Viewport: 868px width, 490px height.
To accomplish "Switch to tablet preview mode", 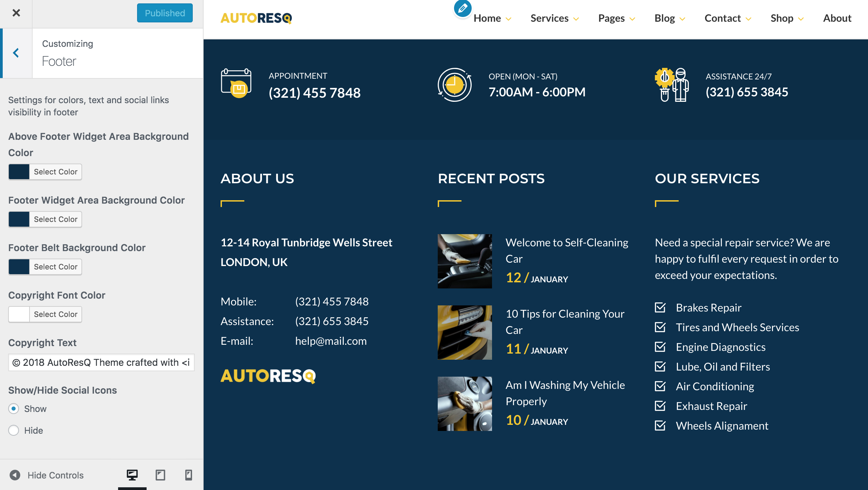I will (161, 475).
